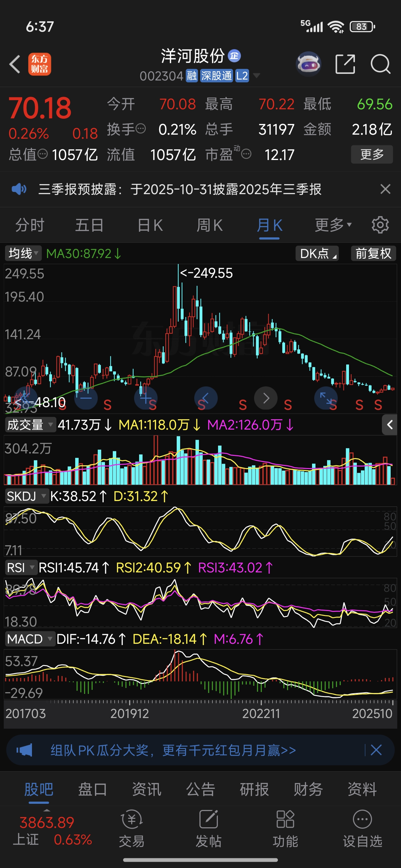Tap the 5G signal status indicator
The width and height of the screenshot is (401, 868).
tap(312, 26)
